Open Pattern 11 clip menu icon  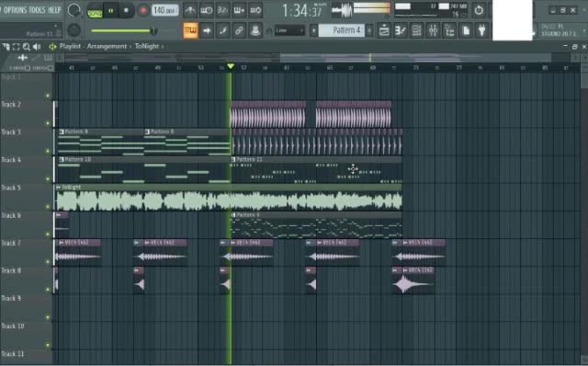(x=233, y=159)
